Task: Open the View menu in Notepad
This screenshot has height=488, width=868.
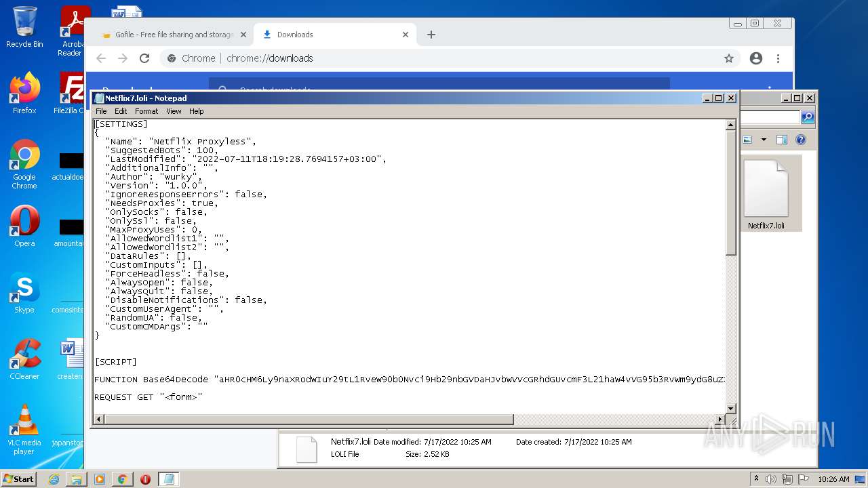Action: coord(174,111)
